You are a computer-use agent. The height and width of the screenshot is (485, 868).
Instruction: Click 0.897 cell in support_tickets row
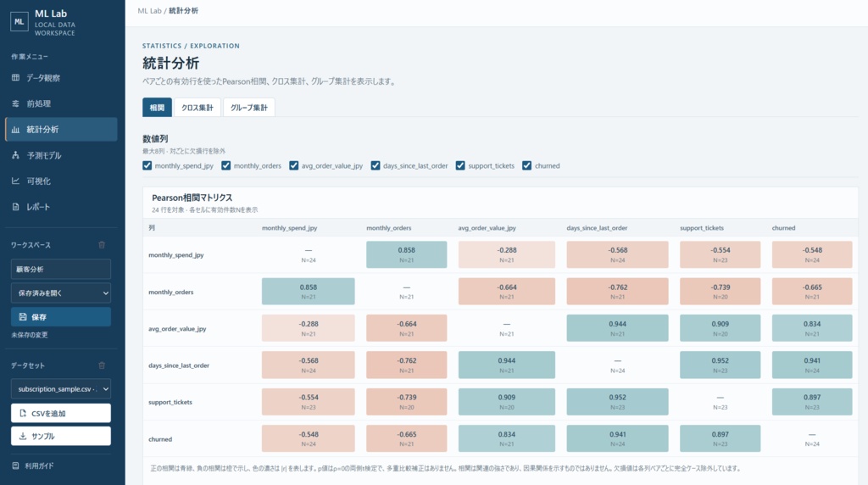(x=812, y=401)
